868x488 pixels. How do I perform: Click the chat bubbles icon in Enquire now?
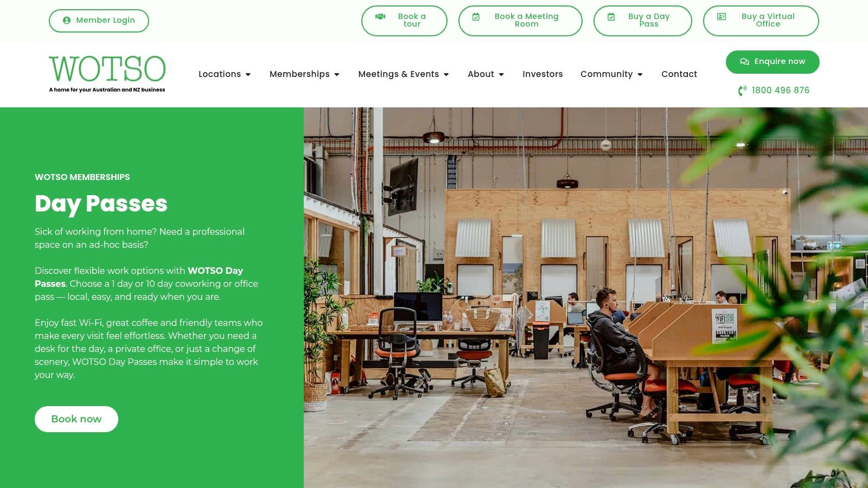(745, 62)
